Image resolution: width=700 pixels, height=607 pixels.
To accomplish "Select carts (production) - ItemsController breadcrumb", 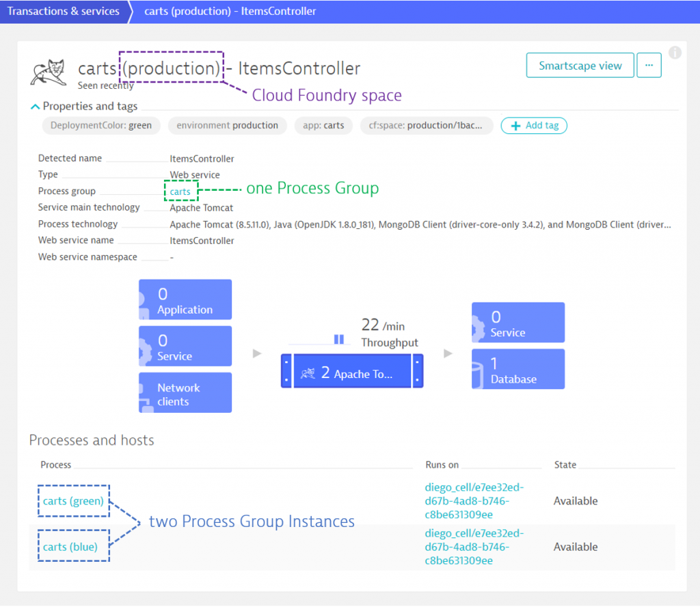I will (x=230, y=11).
